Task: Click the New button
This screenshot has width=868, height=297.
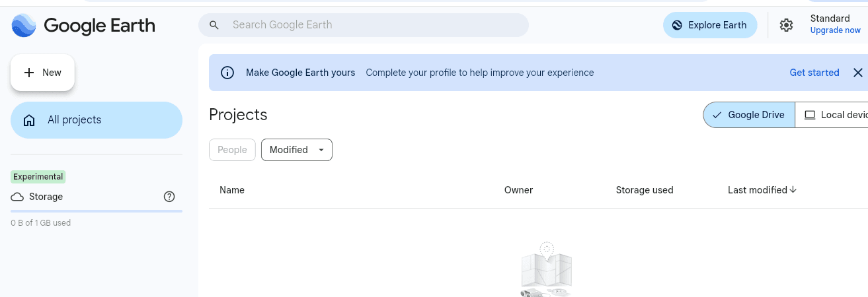Action: pos(42,73)
